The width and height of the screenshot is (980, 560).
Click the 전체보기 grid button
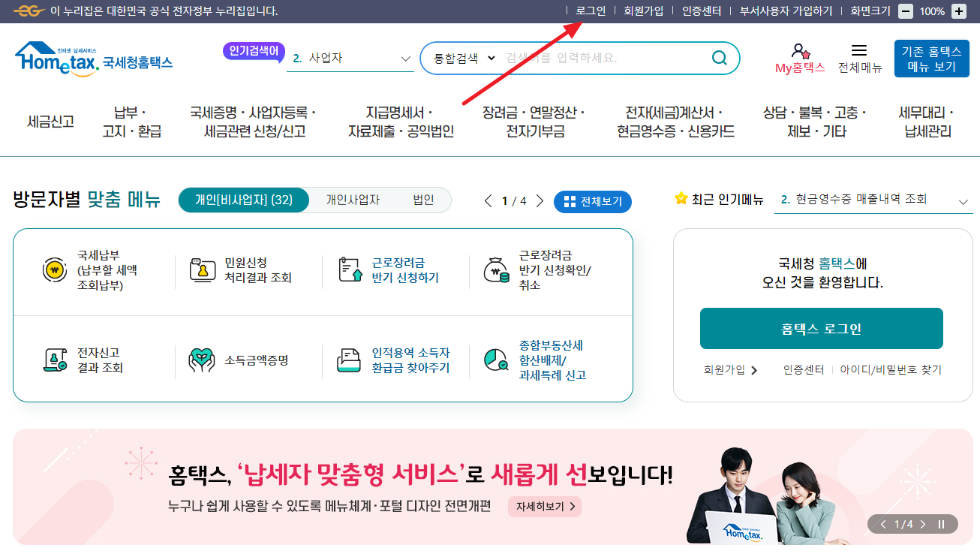[593, 202]
